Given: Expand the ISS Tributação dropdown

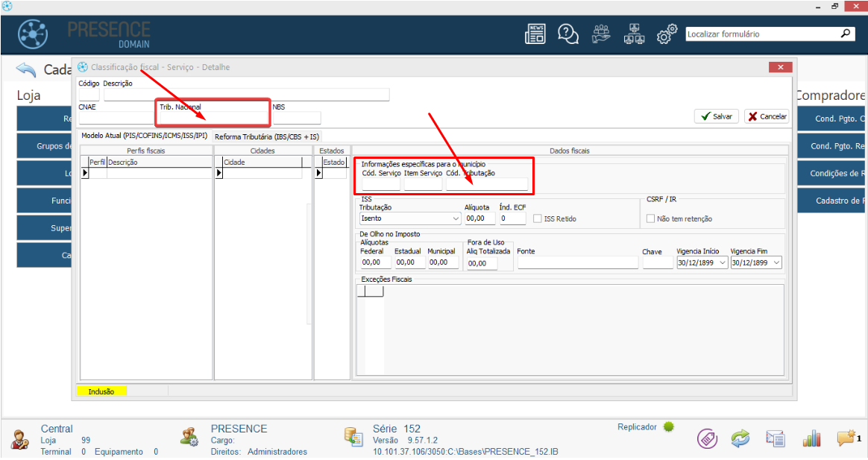Looking at the screenshot, I should coord(456,219).
